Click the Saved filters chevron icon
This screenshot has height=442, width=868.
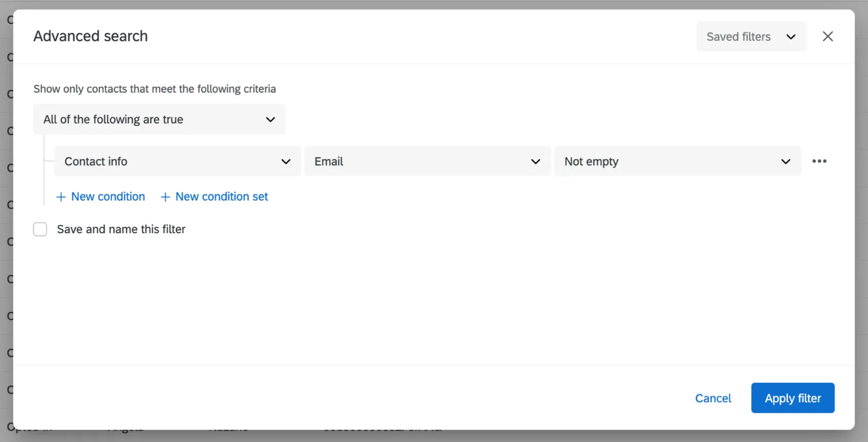(x=791, y=36)
